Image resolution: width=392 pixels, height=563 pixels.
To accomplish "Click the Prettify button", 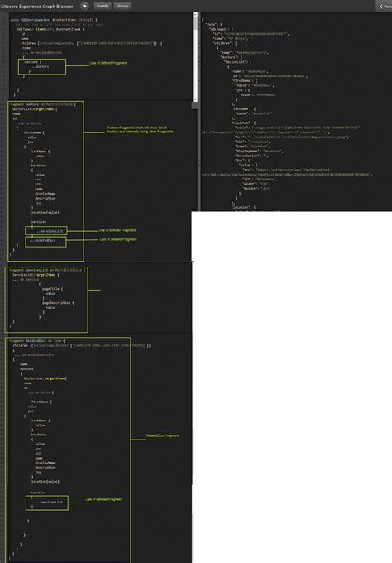I will 103,6.
